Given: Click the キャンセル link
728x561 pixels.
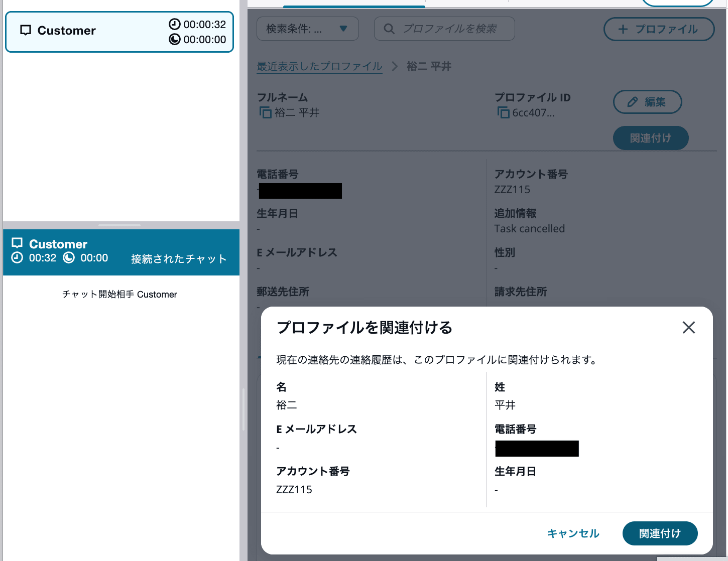Looking at the screenshot, I should pos(573,533).
